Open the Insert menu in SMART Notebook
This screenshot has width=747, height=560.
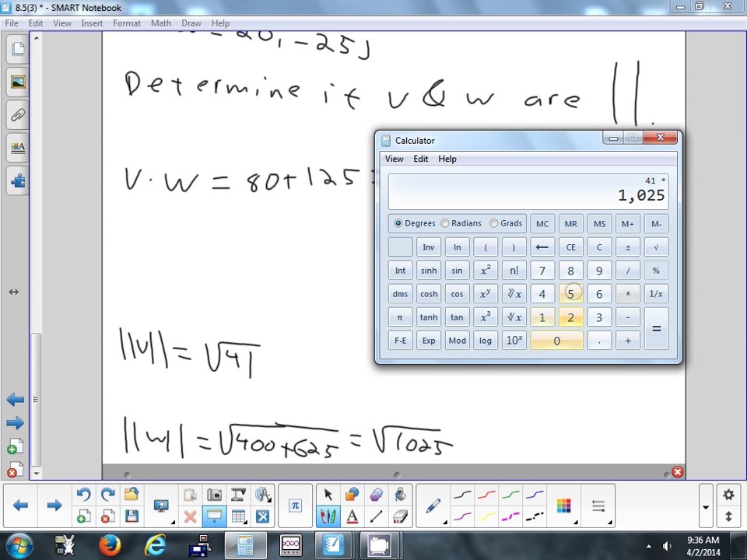pos(92,23)
